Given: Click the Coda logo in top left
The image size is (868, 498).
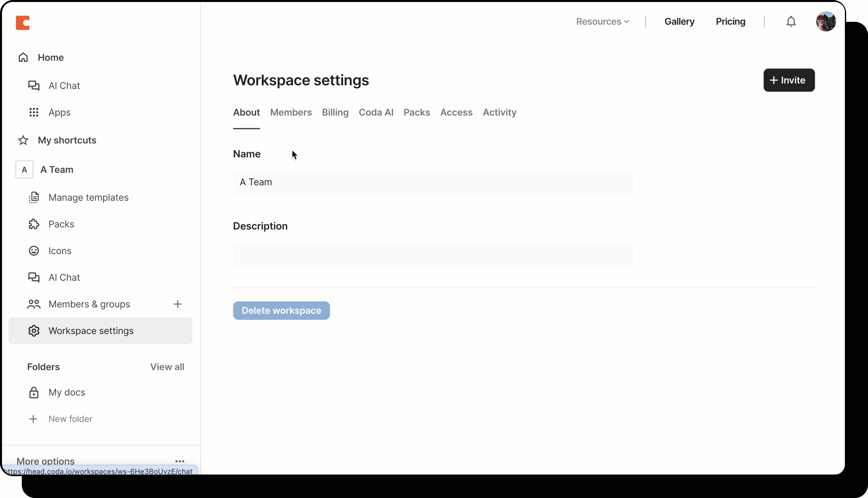Looking at the screenshot, I should coord(23,22).
